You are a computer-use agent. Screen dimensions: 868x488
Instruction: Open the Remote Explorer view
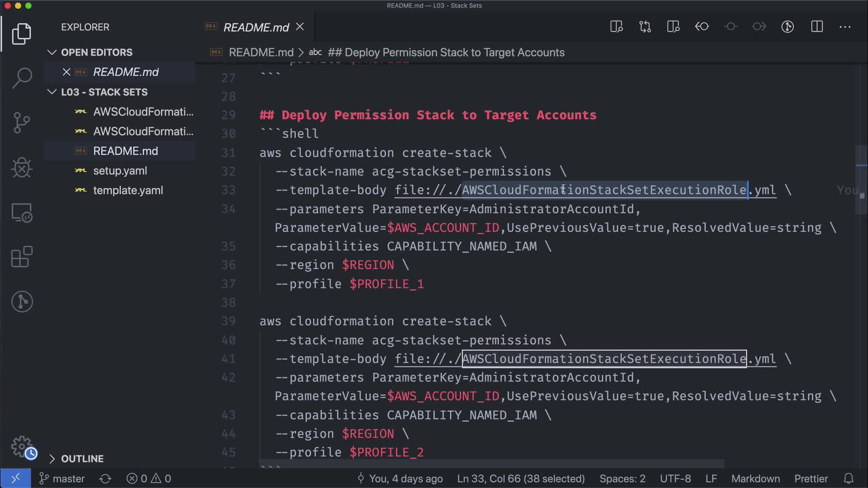click(x=22, y=212)
